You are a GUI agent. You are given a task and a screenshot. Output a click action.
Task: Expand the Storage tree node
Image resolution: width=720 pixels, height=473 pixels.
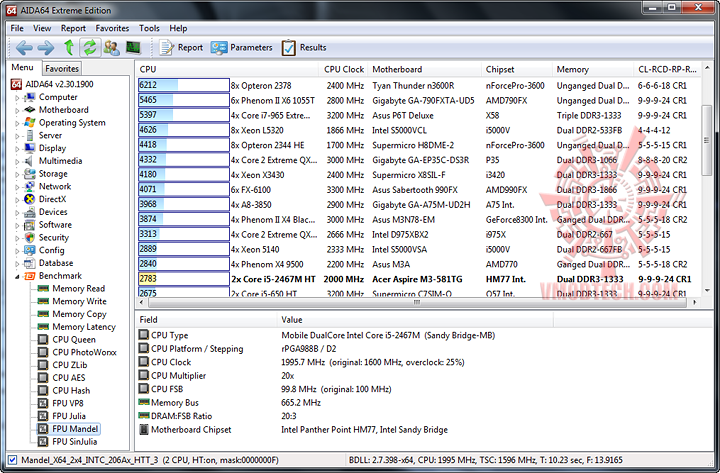[17, 174]
